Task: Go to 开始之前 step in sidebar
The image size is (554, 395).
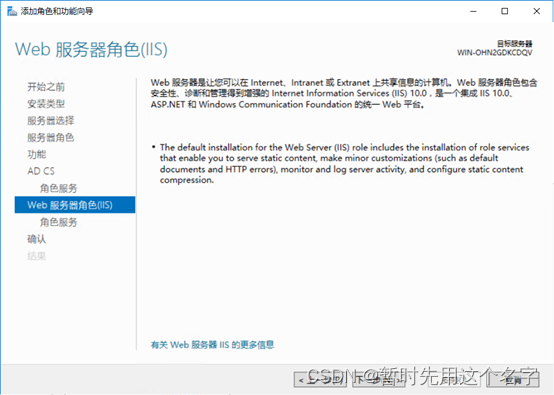Action: pyautogui.click(x=46, y=87)
